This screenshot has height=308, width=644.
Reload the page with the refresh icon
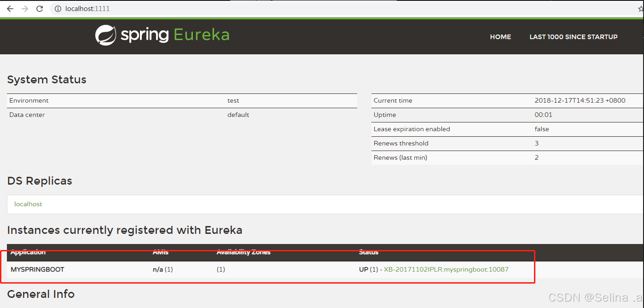click(40, 8)
